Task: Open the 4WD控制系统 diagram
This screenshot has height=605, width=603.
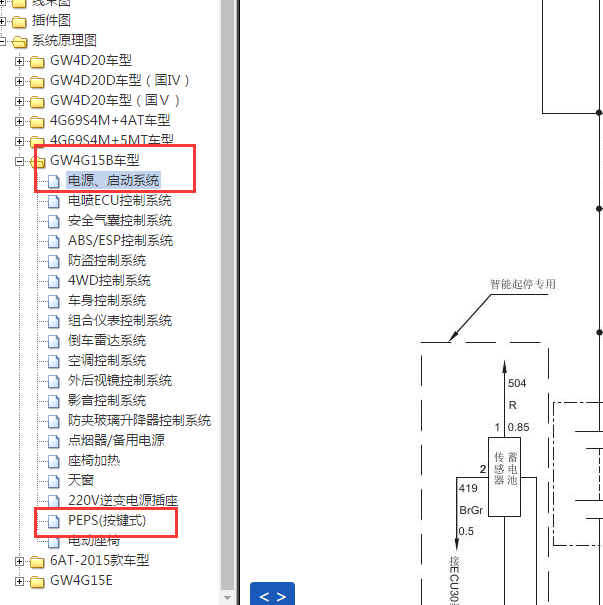Action: coord(109,281)
